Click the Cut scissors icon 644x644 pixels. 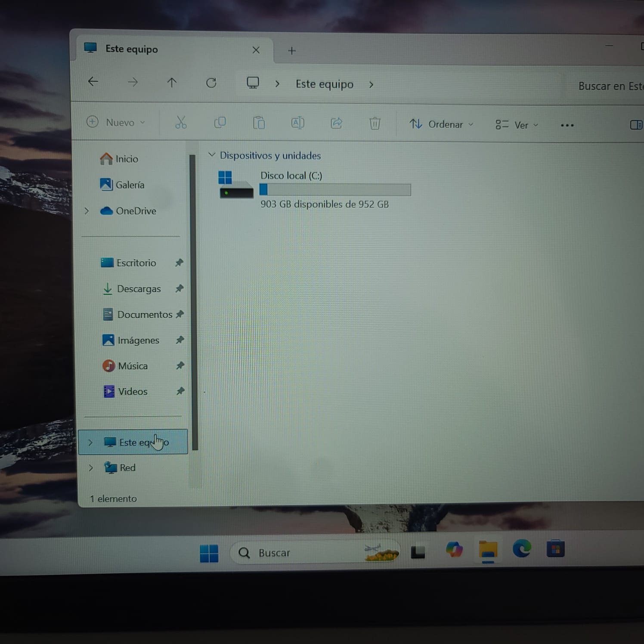pyautogui.click(x=181, y=122)
